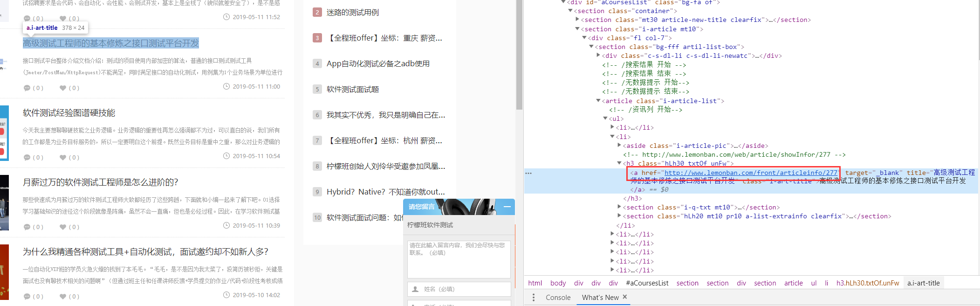Click the message content textarea

point(459,259)
